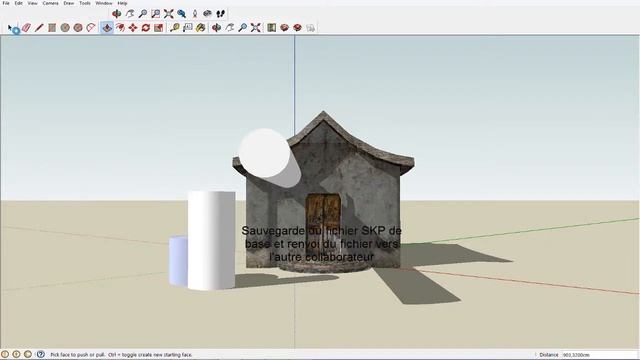Click the Distance measurements value box
Image resolution: width=640 pixels, height=360 pixels.
tap(600, 355)
